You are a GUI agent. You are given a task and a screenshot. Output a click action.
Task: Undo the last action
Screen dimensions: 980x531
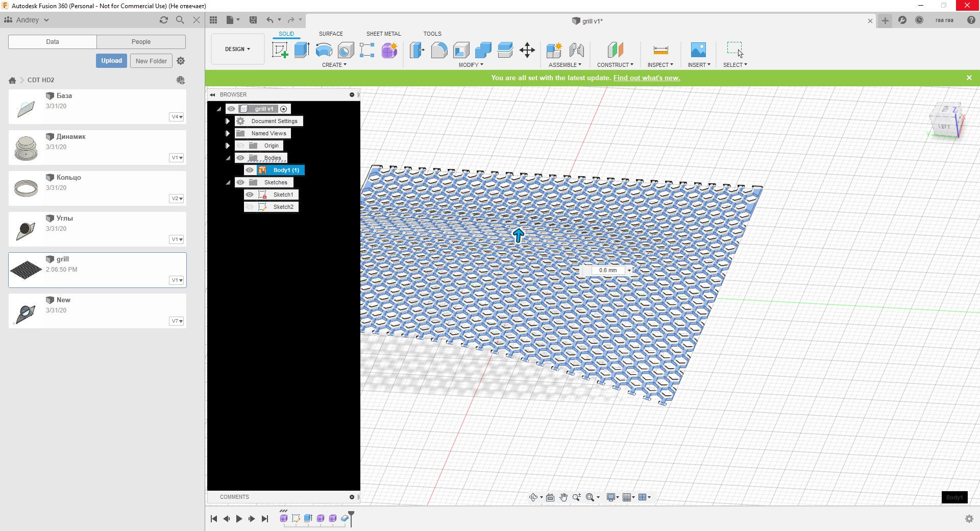(x=269, y=20)
